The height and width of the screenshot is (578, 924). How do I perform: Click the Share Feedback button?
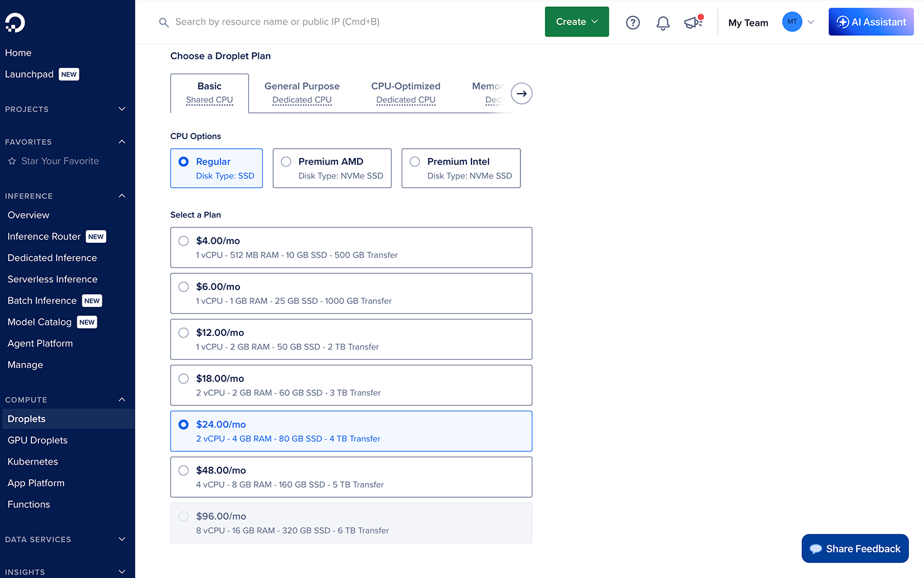(855, 548)
